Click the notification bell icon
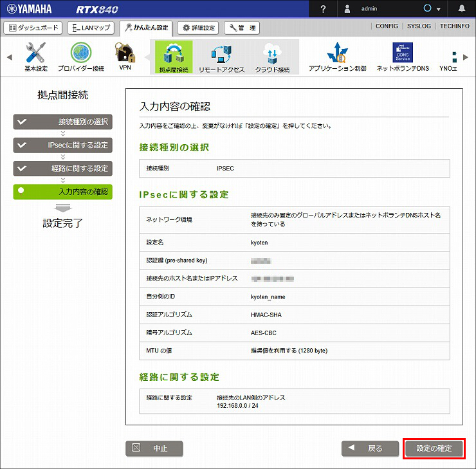The width and height of the screenshot is (476, 469). click(462, 8)
